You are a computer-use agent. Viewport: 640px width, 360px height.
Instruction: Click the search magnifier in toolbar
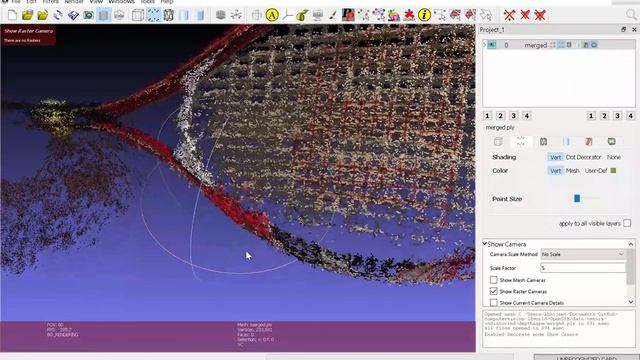(x=631, y=15)
